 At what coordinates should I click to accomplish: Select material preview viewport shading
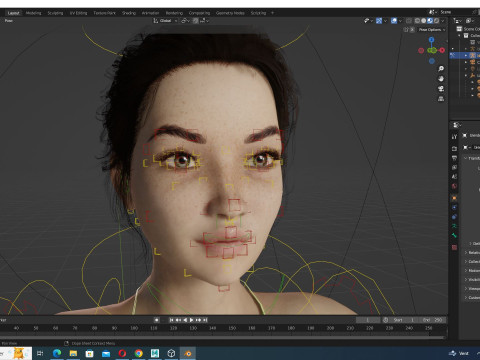(x=430, y=21)
